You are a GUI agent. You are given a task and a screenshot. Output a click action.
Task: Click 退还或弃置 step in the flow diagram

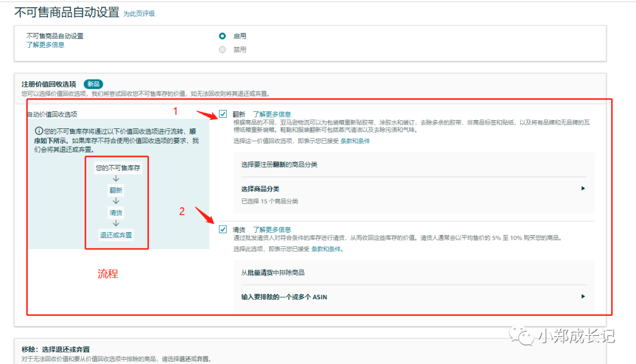tap(116, 235)
